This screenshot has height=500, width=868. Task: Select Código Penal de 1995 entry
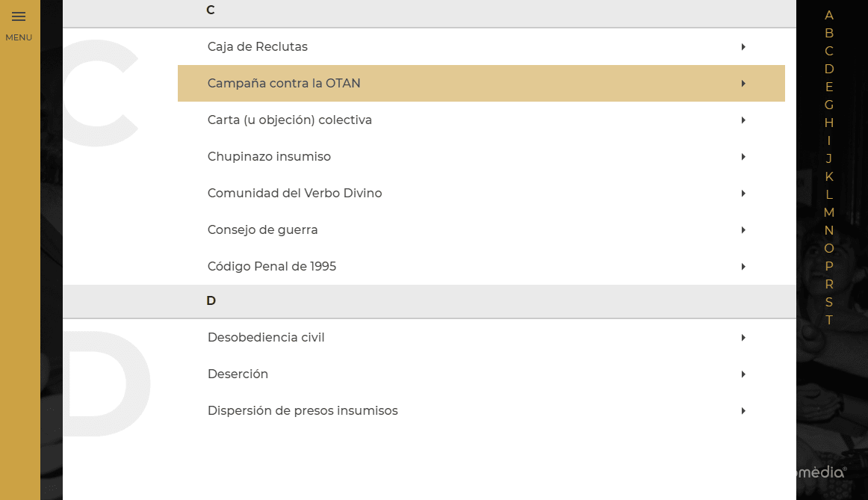pos(272,267)
